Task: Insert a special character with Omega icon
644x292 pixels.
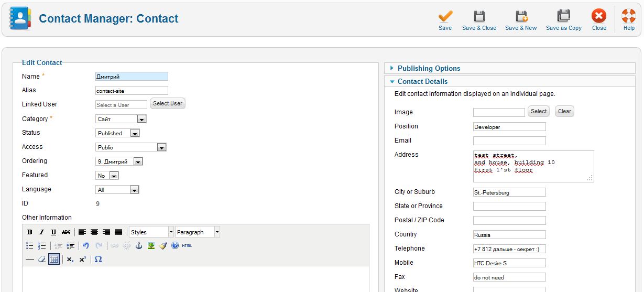Action: coord(98,259)
